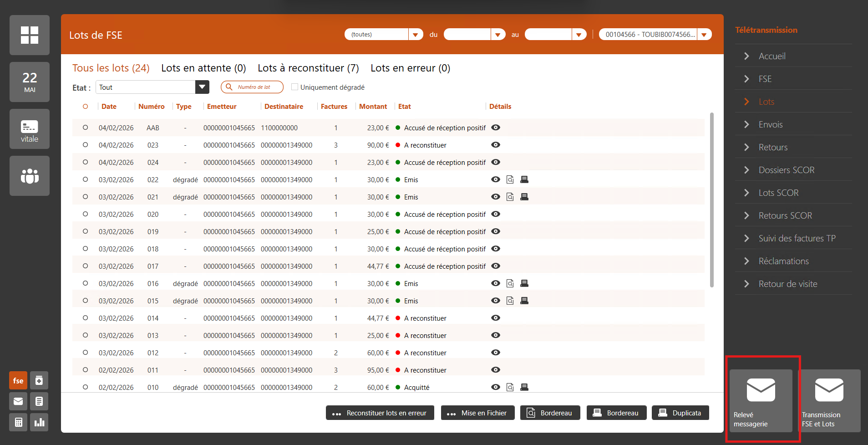
Task: Preview bordereau icon for lot 015
Action: 510,301
